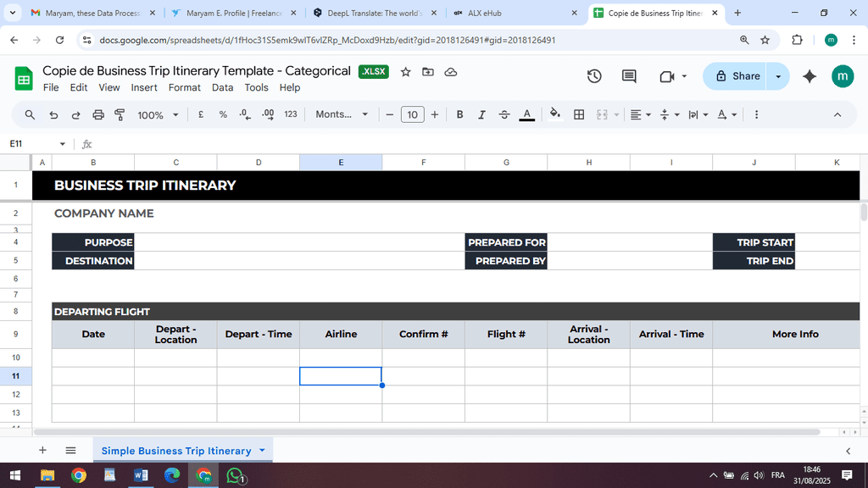Open the Borders grid icon
The height and width of the screenshot is (488, 868).
pos(579,114)
